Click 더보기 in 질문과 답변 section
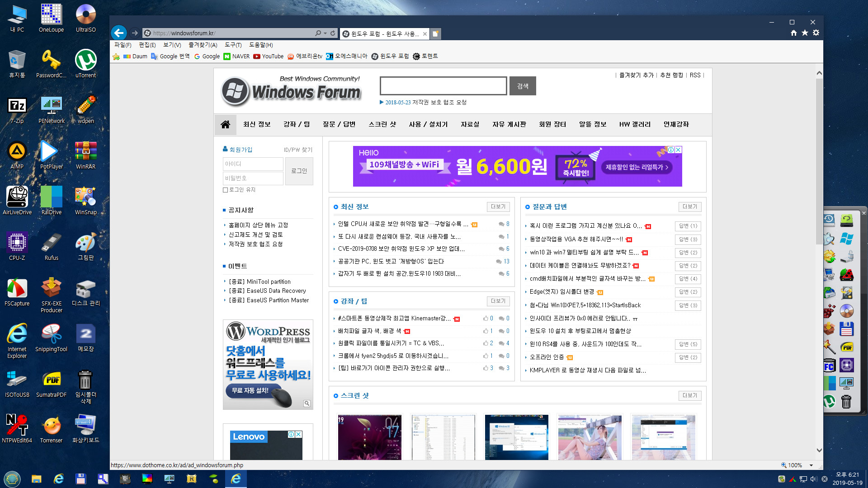Image resolution: width=868 pixels, height=488 pixels. [x=690, y=206]
